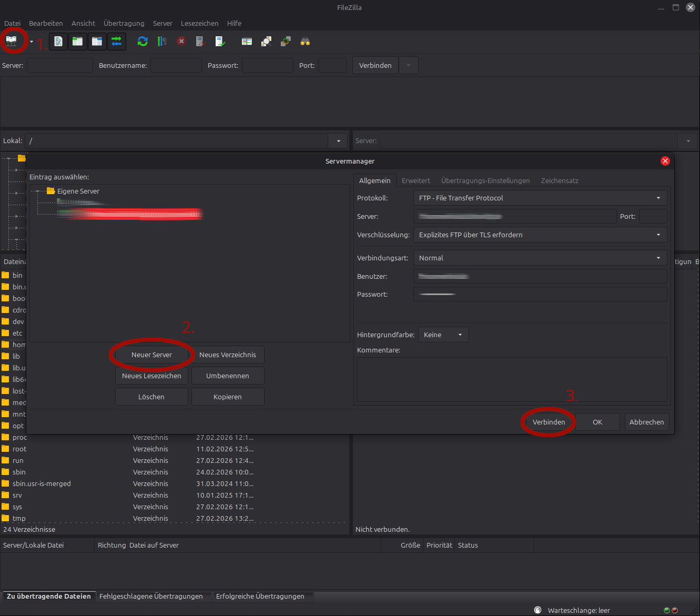Open the Protokoll dropdown
The height and width of the screenshot is (616, 700).
coord(540,198)
